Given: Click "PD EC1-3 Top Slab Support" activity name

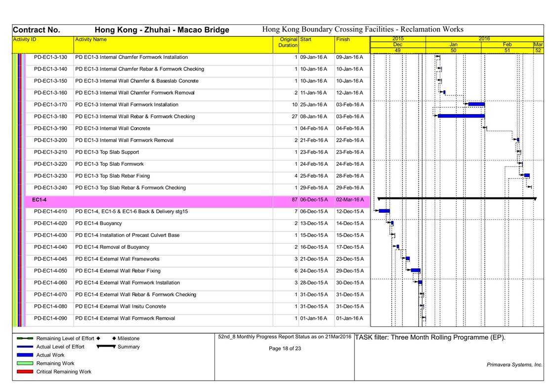Looking at the screenshot, I should tap(107, 152).
